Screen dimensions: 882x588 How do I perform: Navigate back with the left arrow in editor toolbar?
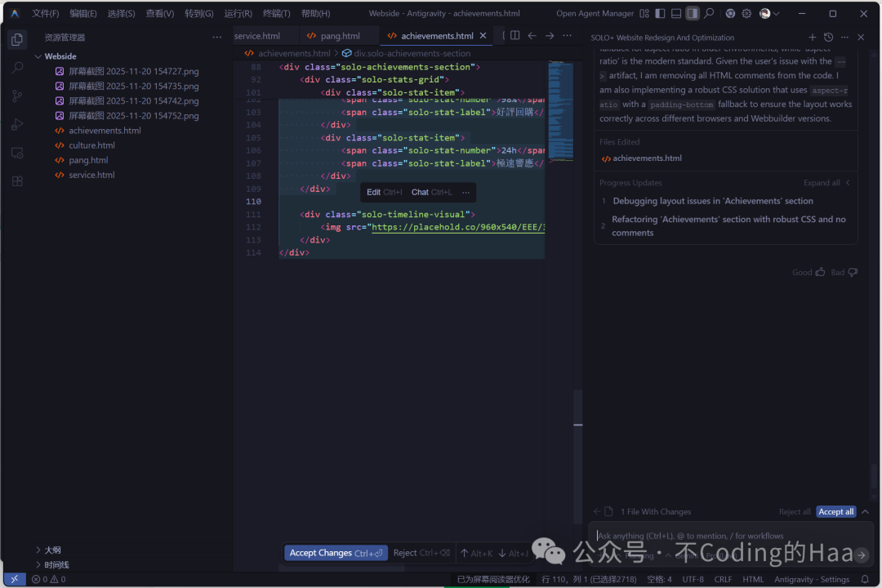tap(532, 35)
